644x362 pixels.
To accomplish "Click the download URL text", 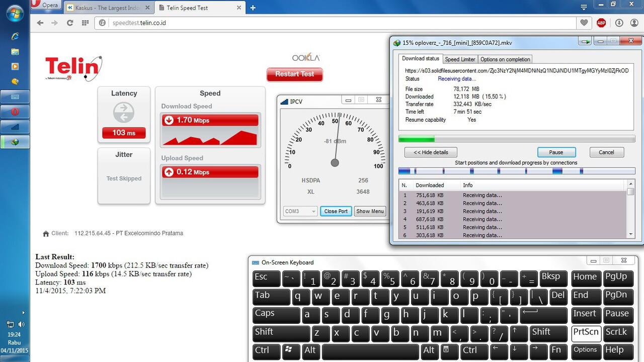I will [x=517, y=71].
